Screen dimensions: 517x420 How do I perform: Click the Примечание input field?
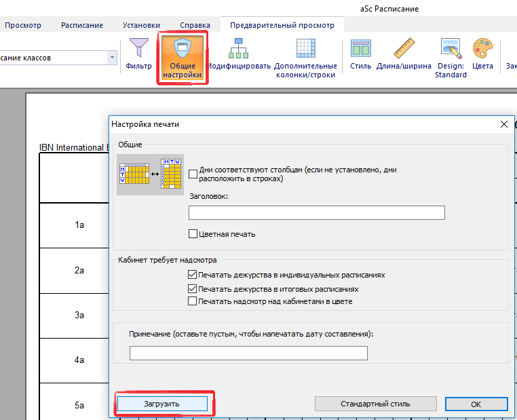(x=248, y=353)
